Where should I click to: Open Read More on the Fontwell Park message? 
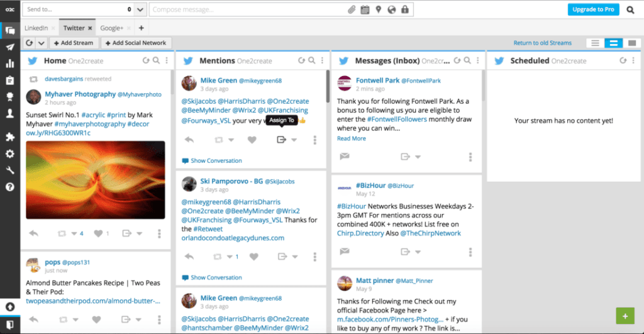coord(352,138)
